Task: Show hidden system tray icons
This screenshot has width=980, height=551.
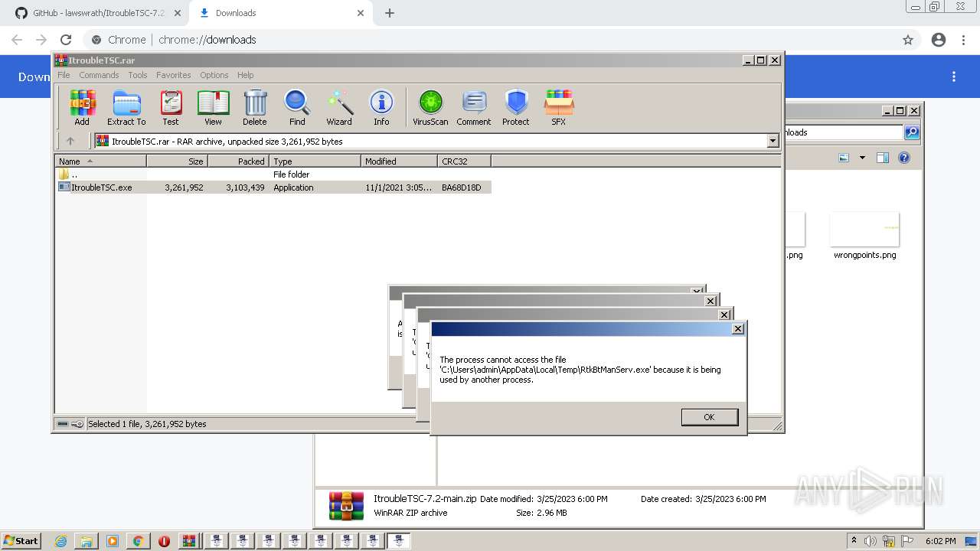Action: pos(854,541)
